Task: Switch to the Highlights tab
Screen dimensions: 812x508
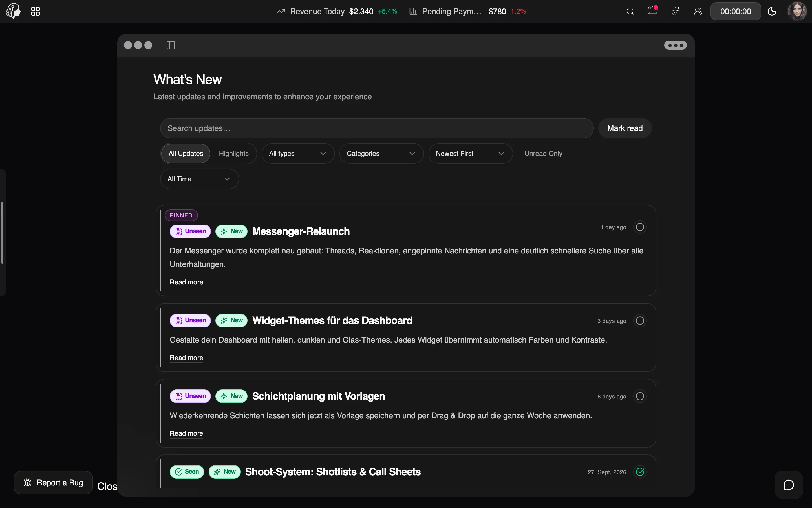Action: tap(233, 154)
